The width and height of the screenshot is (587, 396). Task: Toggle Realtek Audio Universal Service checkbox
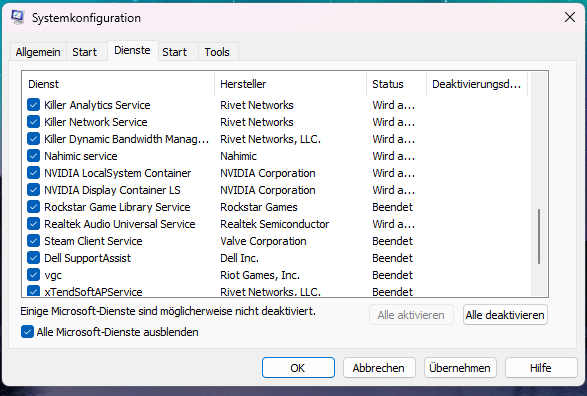tap(33, 224)
